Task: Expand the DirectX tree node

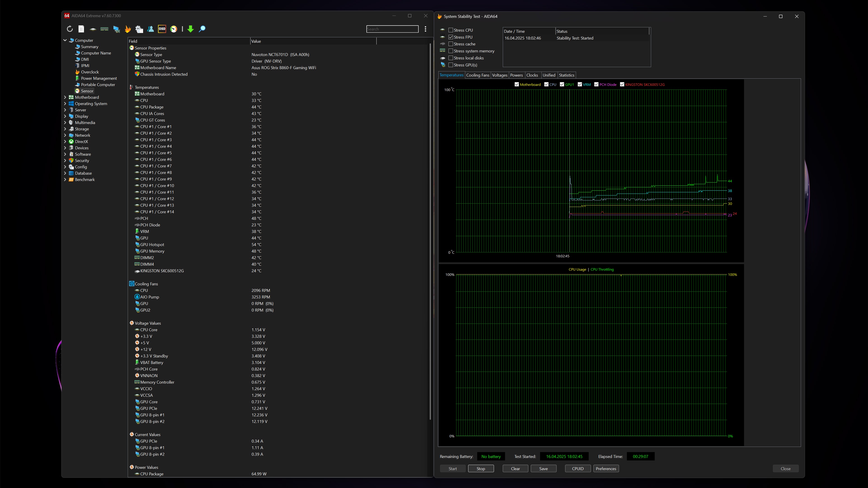Action: coord(65,142)
